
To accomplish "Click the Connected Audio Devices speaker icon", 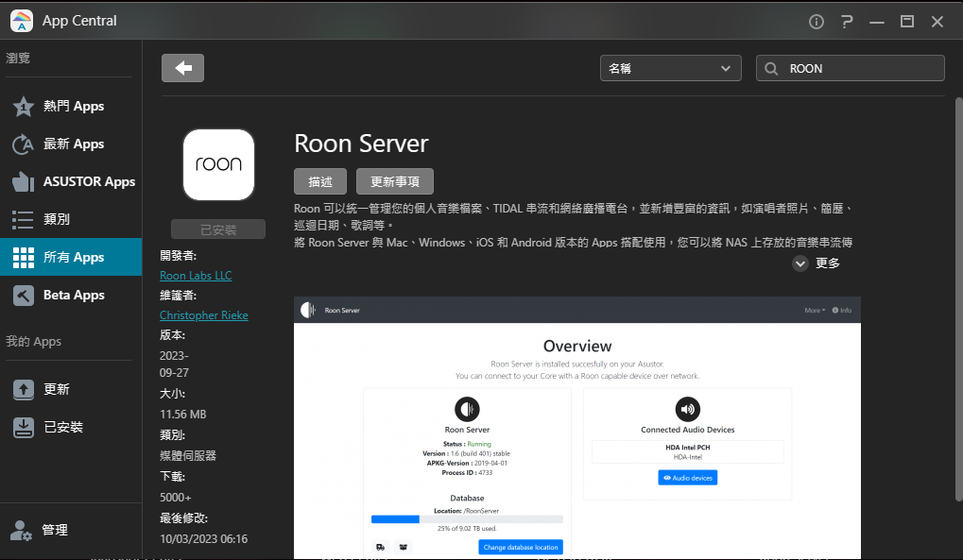I will (x=687, y=409).
